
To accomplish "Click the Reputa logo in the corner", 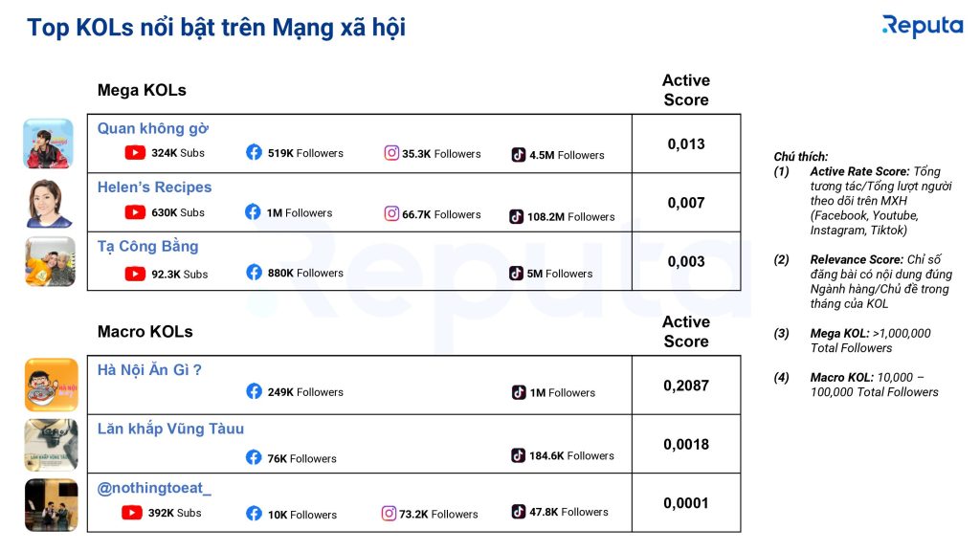I will [x=923, y=26].
